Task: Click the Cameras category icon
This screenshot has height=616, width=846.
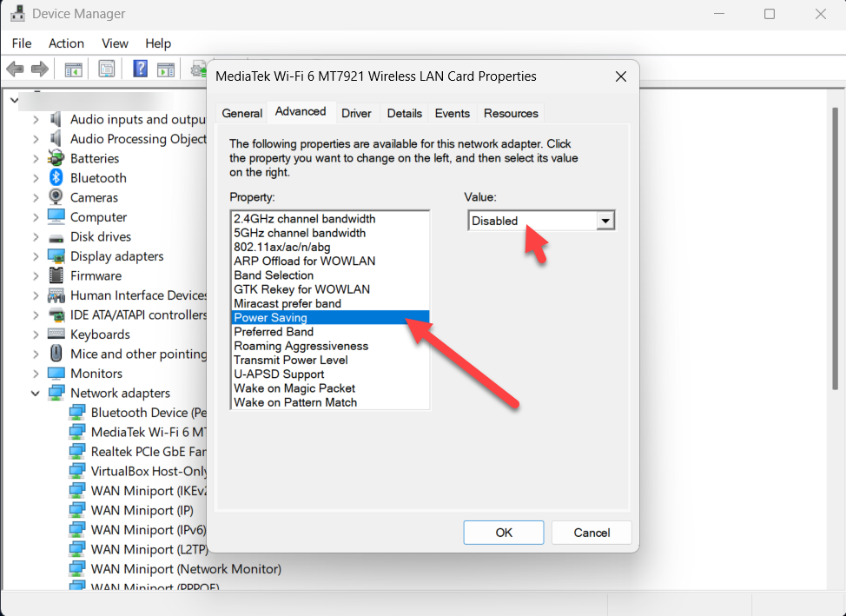Action: [56, 197]
